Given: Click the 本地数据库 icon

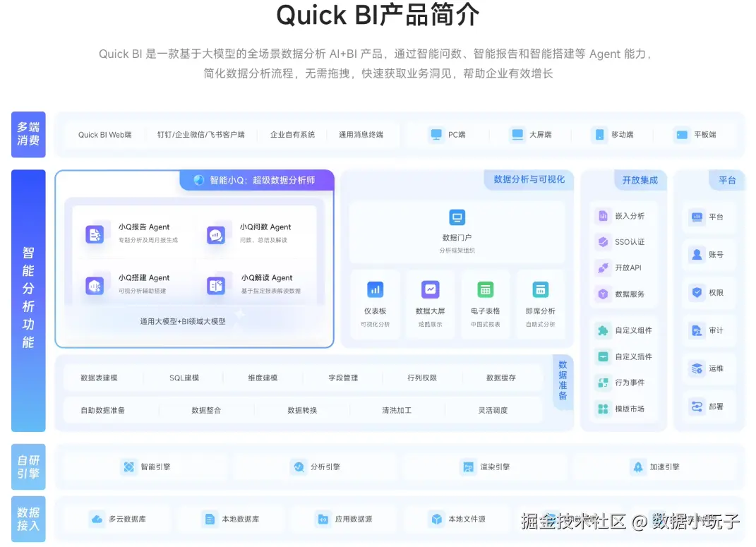Looking at the screenshot, I should (210, 519).
